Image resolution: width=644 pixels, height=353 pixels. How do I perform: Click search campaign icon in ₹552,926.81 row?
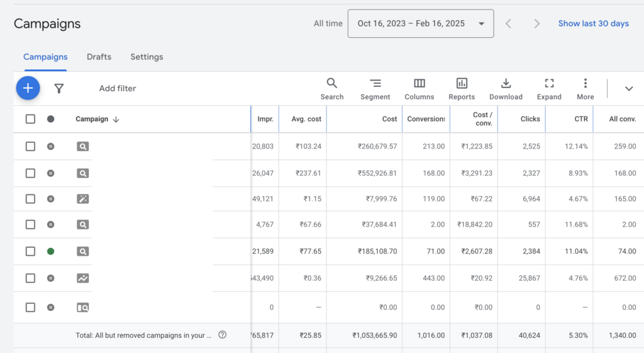[x=82, y=173]
